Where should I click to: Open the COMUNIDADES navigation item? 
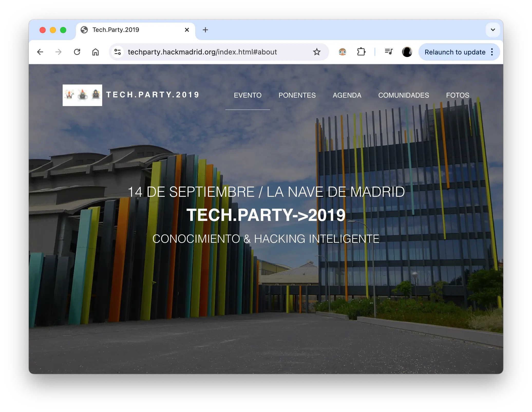coord(404,95)
